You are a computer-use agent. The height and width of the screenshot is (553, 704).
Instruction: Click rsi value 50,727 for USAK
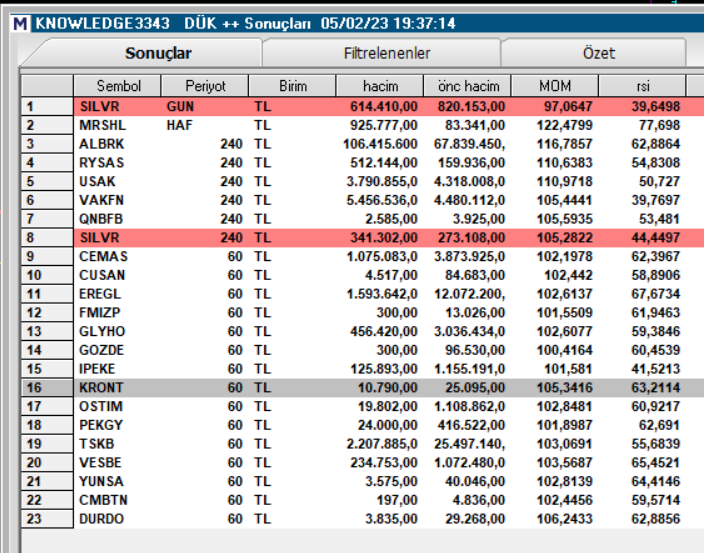pos(660,181)
